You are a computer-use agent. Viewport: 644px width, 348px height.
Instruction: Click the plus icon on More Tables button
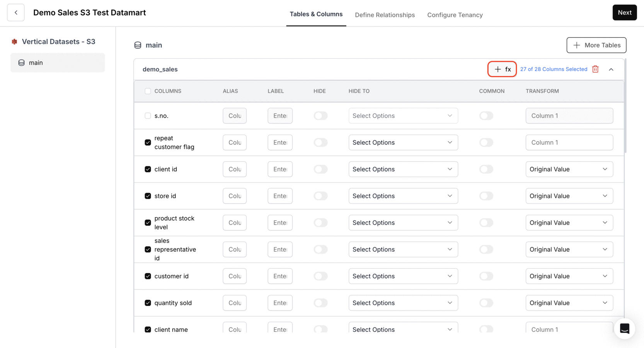point(577,45)
